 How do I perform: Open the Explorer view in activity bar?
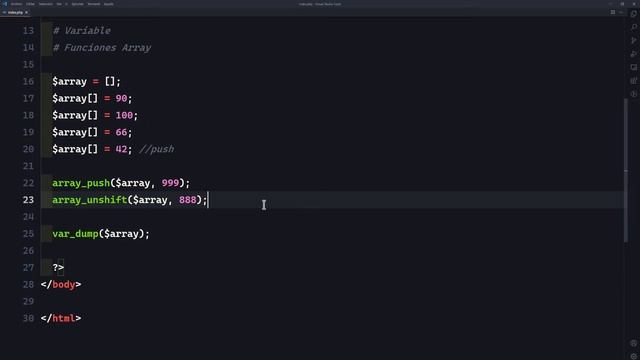click(633, 14)
